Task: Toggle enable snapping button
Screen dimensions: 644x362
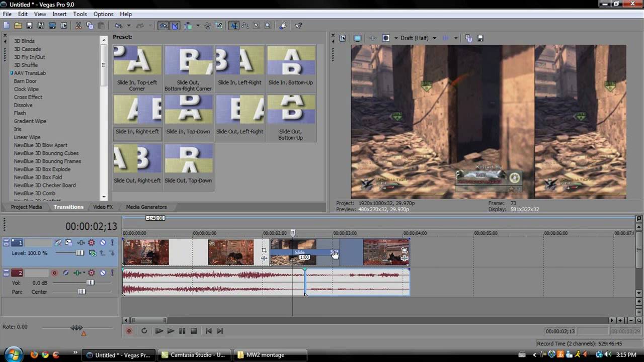Action: (163, 25)
